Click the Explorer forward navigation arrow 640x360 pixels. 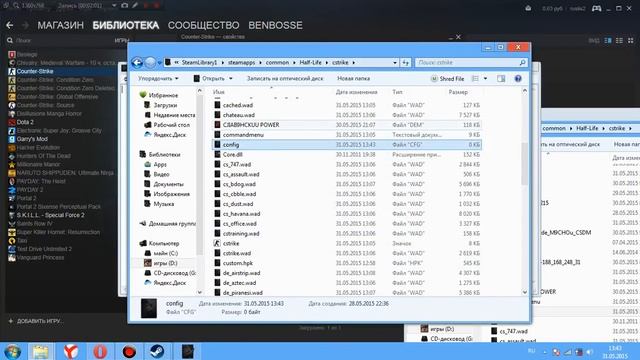click(x=151, y=62)
